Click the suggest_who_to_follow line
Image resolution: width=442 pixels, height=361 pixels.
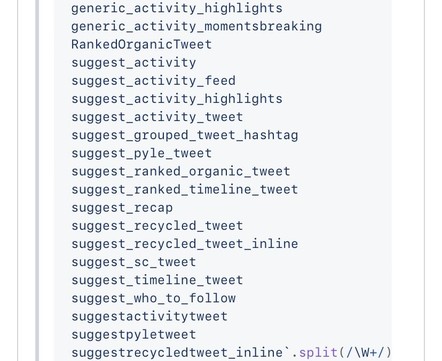[153, 298]
